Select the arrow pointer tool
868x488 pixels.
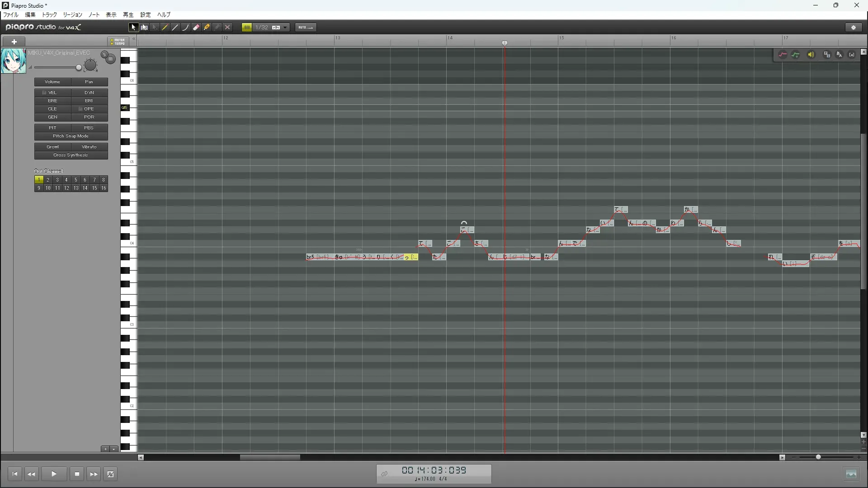[133, 28]
